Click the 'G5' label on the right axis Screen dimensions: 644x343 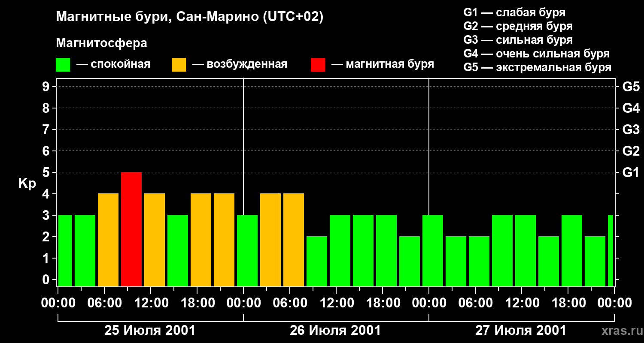(x=631, y=87)
